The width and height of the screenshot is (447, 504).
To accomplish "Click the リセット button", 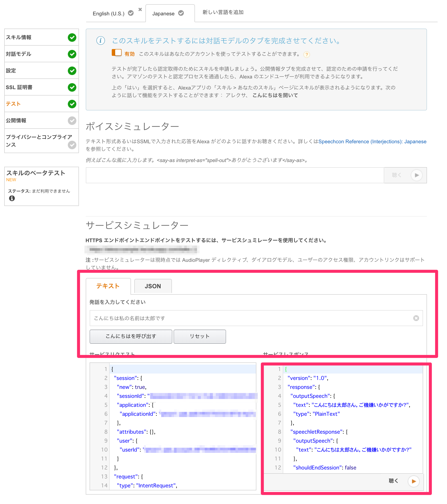I will point(200,336).
